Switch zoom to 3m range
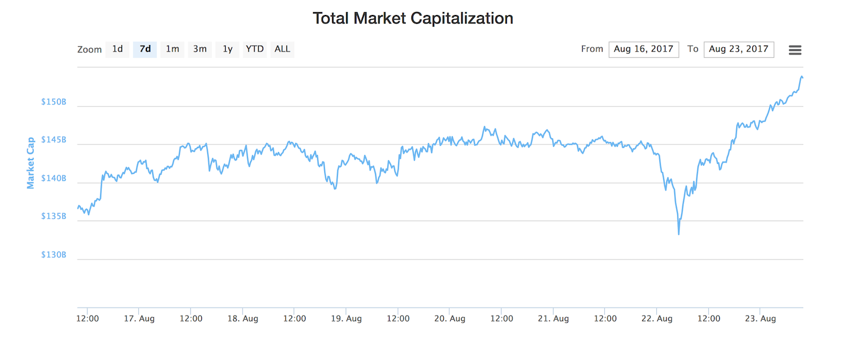868x340 pixels. click(200, 49)
